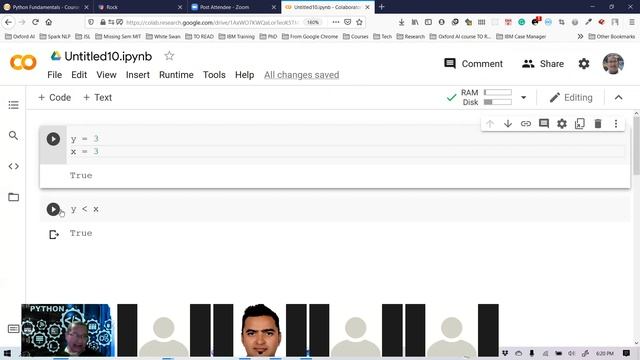Open a new browser tab
Viewport: 640px width, 360px height.
(x=382, y=7)
